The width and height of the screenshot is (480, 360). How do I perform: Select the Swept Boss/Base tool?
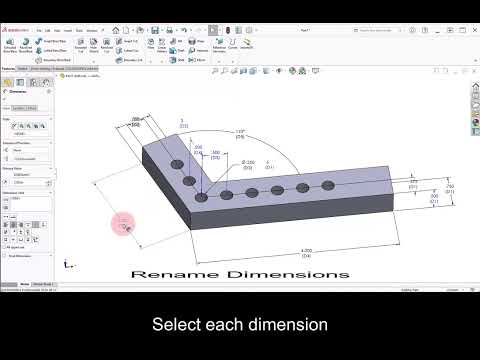tap(51, 41)
